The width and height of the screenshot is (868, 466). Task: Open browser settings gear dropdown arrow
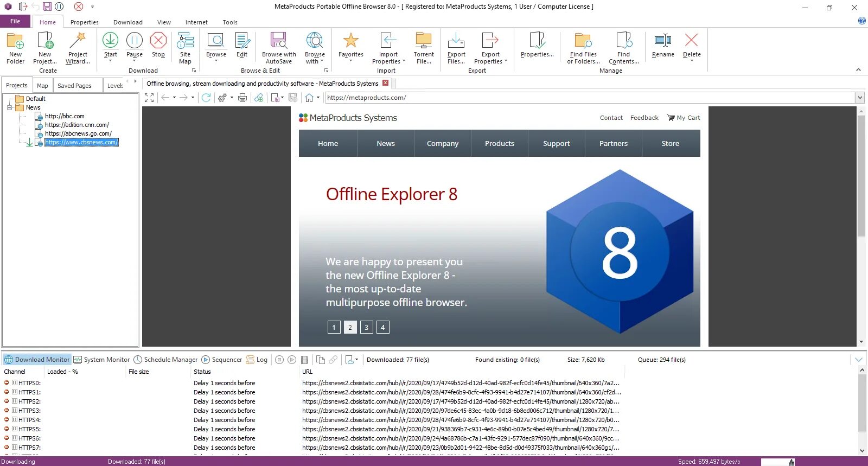coord(232,98)
